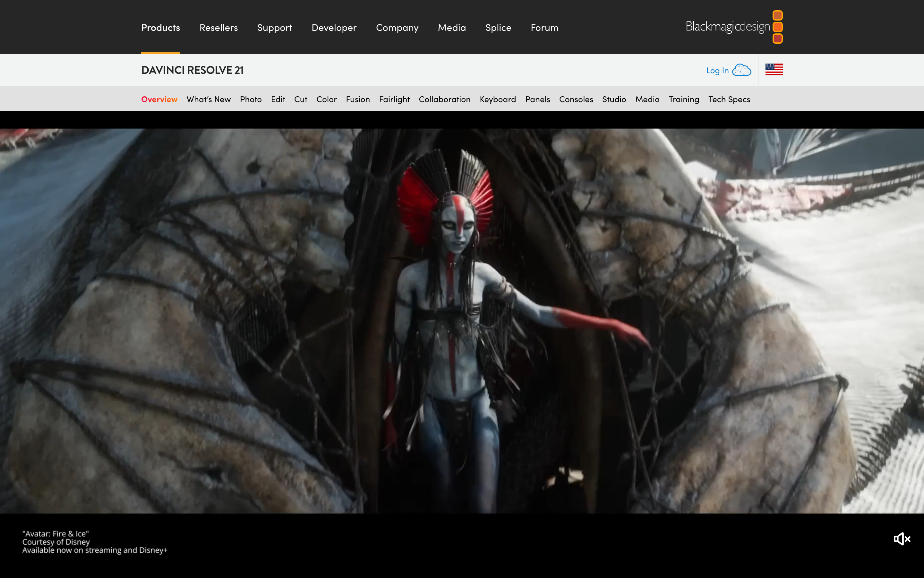The height and width of the screenshot is (578, 924).
Task: Click the "Courtesy of Disney" caption line
Action: [56, 542]
